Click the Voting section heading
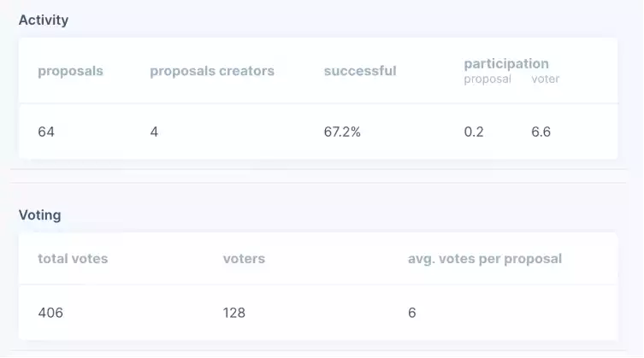The height and width of the screenshot is (358, 644). (x=40, y=214)
